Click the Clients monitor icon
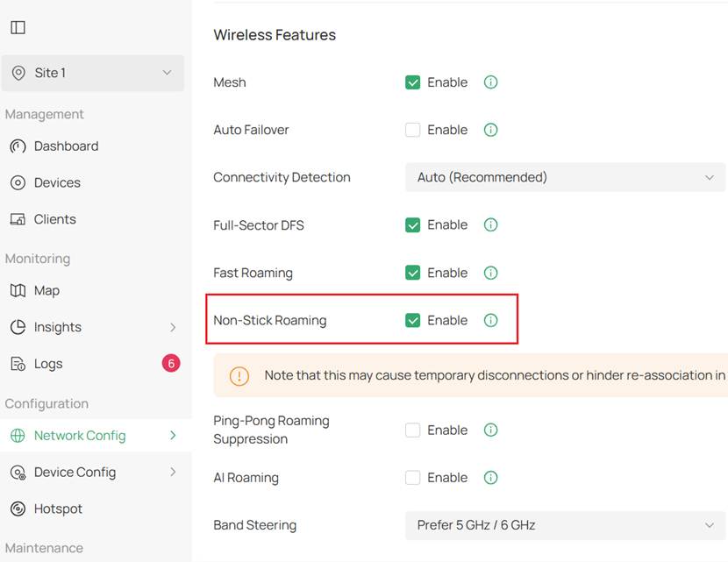 (x=18, y=219)
